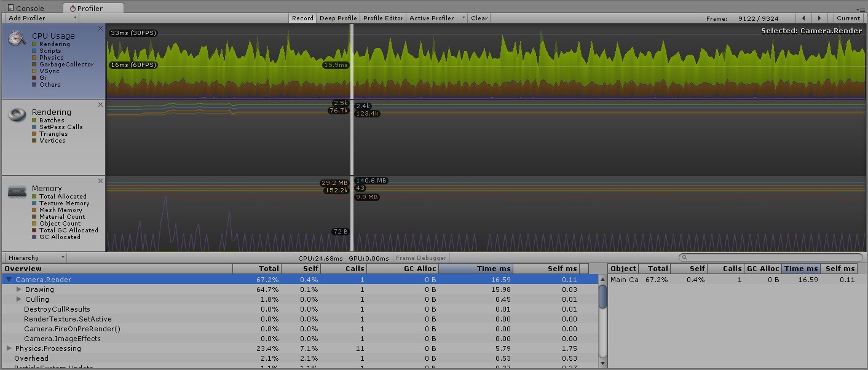Close the Memory profiler module

101,181
